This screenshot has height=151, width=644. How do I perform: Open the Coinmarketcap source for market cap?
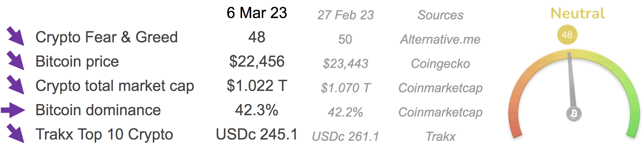click(x=440, y=88)
